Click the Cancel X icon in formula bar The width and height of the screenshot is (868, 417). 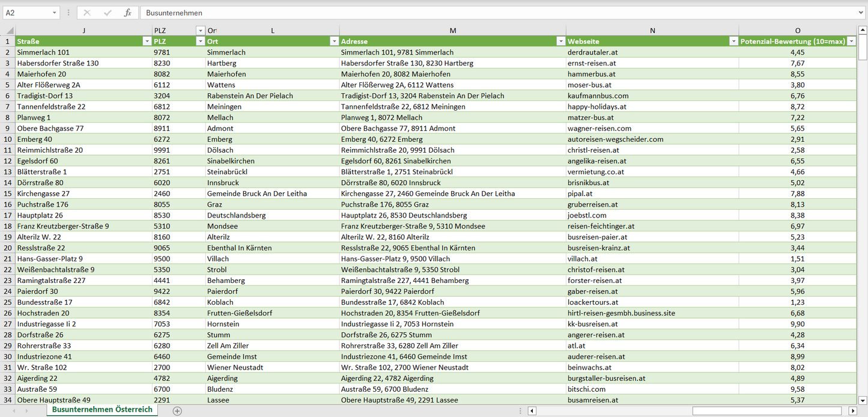tap(87, 13)
